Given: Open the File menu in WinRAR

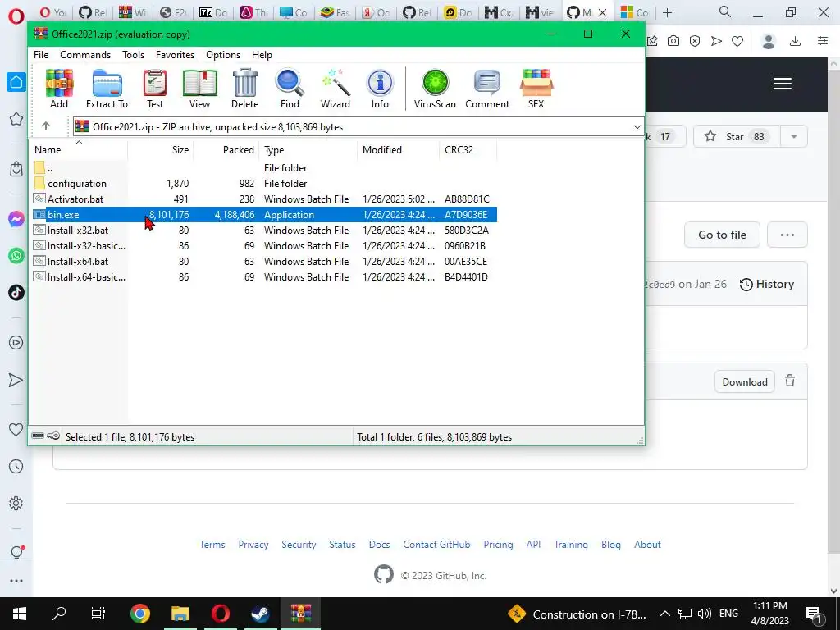Looking at the screenshot, I should [41, 55].
